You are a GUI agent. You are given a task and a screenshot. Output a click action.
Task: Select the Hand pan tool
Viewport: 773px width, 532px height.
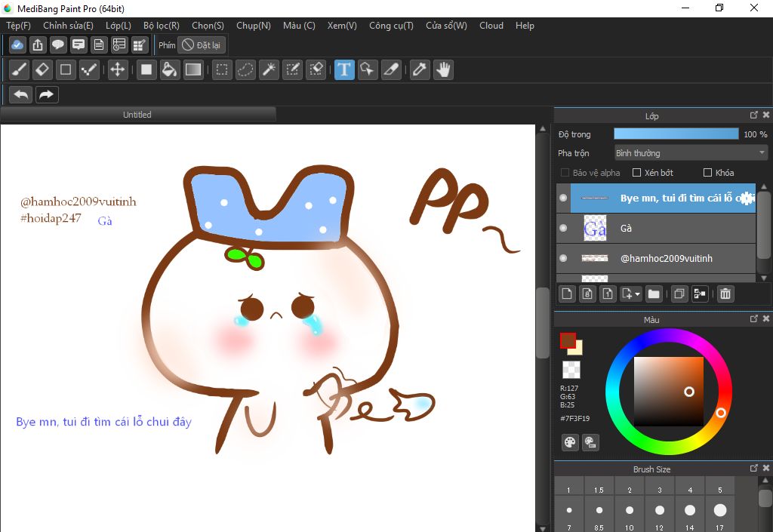[x=442, y=70]
